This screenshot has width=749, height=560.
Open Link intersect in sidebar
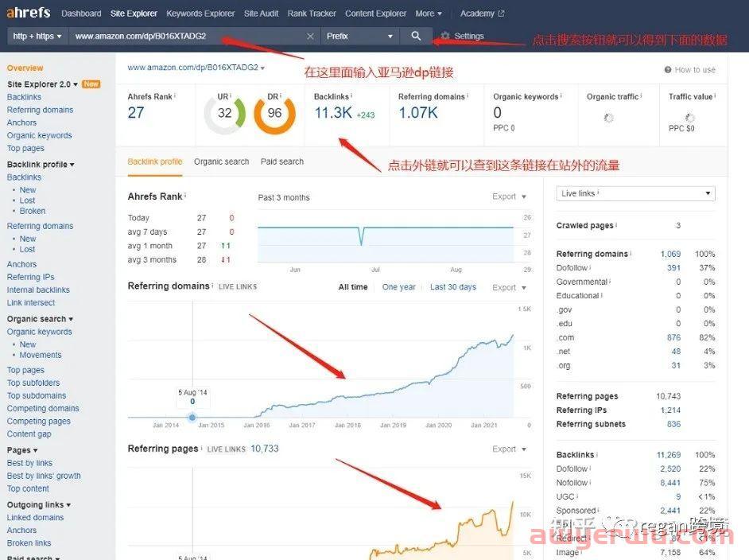pos(31,303)
